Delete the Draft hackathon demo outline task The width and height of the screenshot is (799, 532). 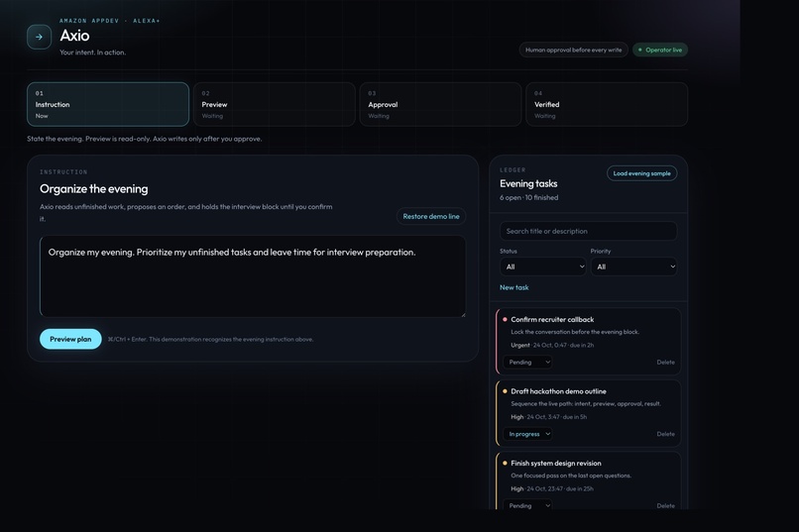[x=665, y=434]
